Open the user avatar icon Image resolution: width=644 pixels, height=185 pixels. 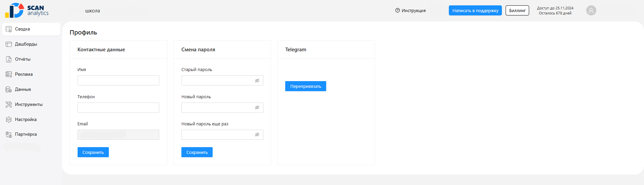coord(591,10)
